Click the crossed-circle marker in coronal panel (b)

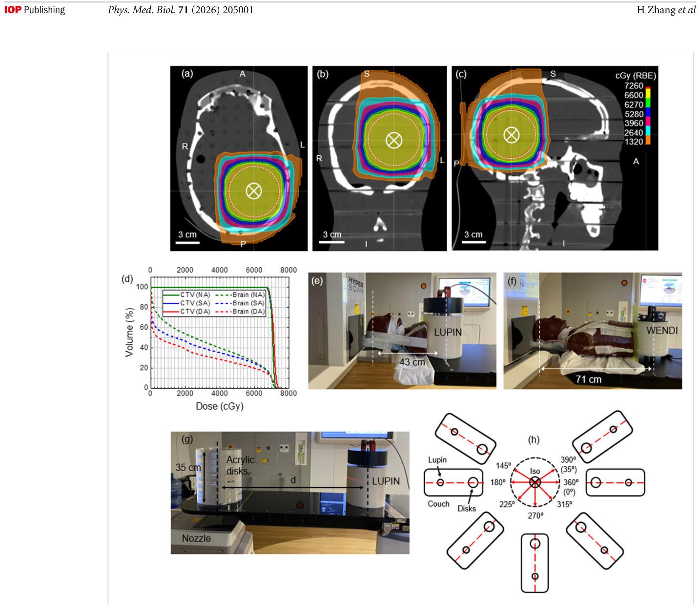point(394,141)
